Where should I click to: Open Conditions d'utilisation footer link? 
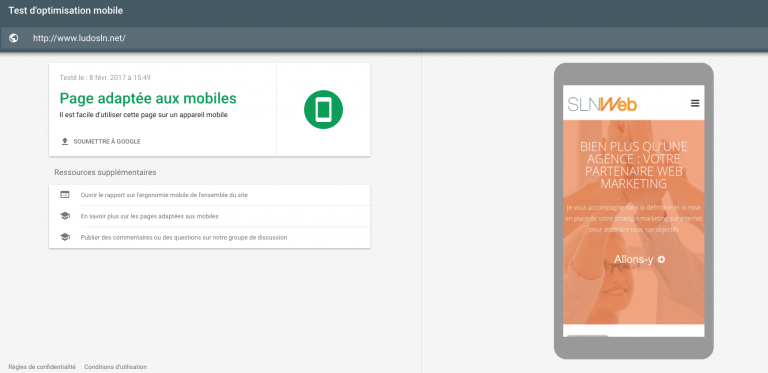pos(116,367)
